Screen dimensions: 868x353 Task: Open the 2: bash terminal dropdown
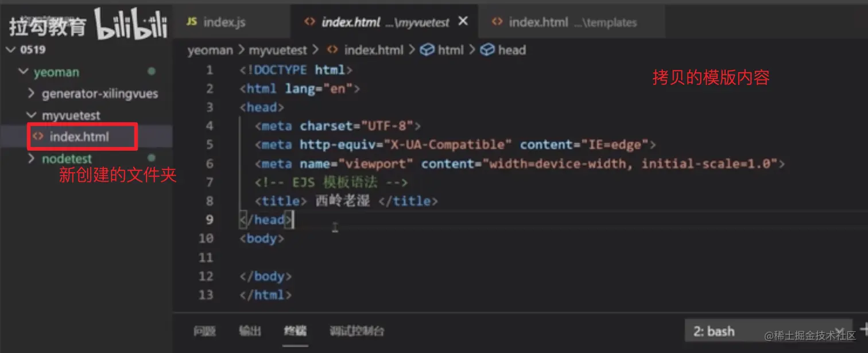[x=769, y=331]
